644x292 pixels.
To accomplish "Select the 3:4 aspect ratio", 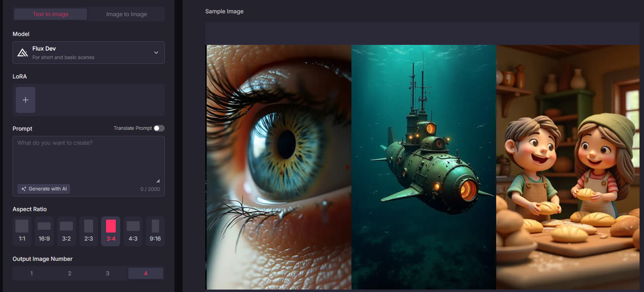I will [111, 231].
